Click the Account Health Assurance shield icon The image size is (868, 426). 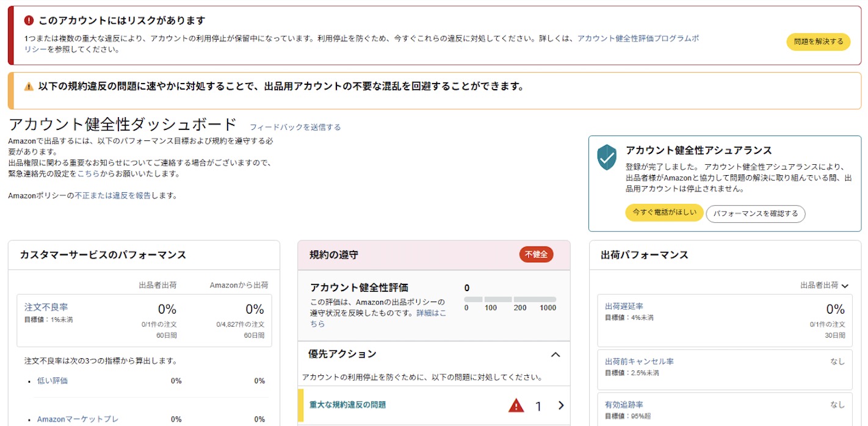tap(607, 157)
